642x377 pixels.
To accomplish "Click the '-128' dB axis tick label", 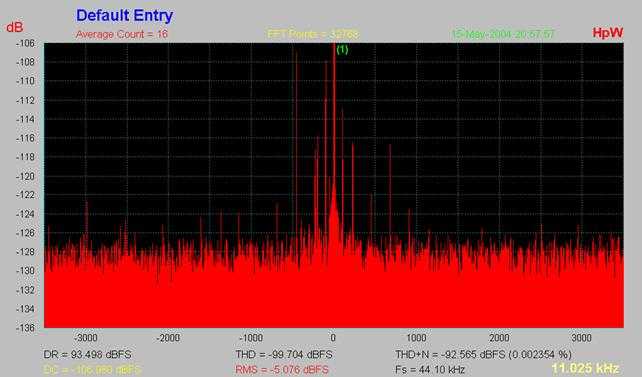I will pyautogui.click(x=25, y=252).
